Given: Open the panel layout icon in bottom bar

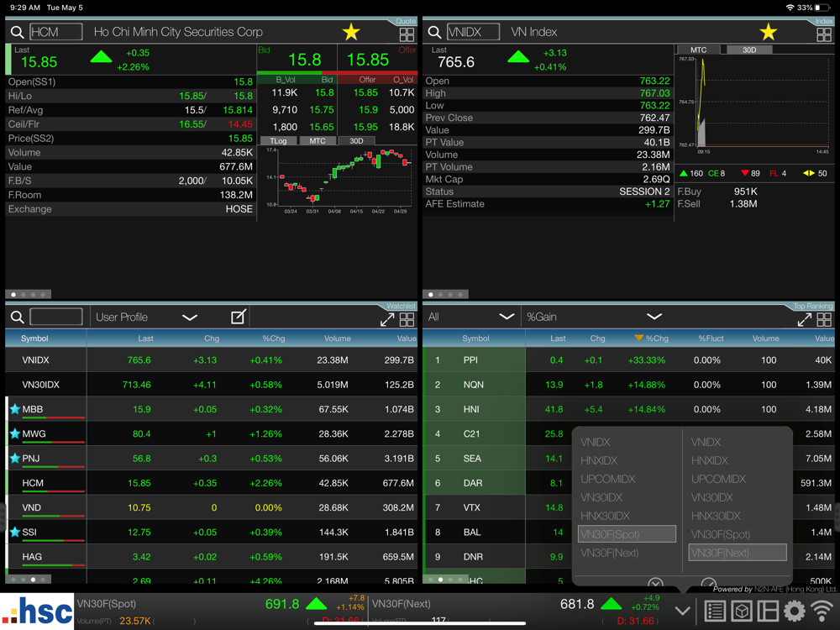Looking at the screenshot, I should click(768, 611).
